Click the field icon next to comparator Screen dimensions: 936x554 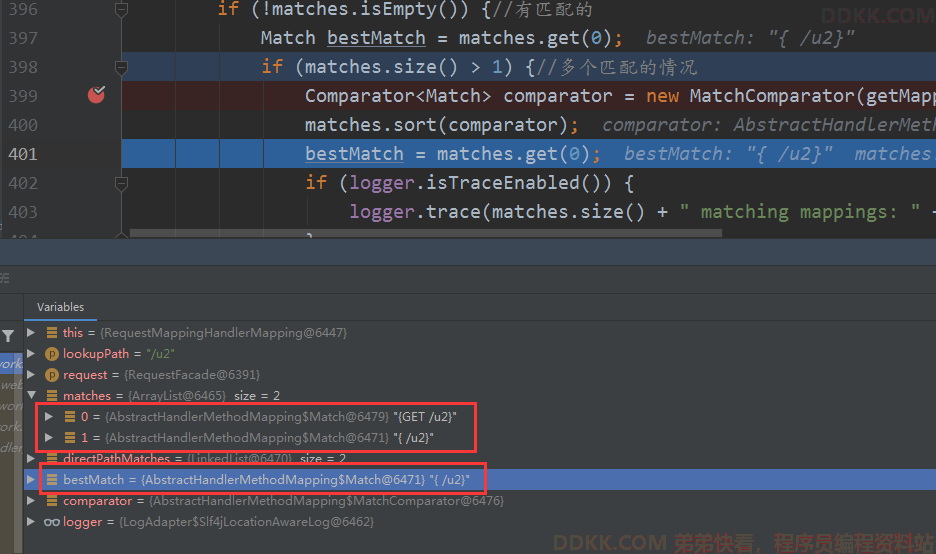tap(52, 500)
